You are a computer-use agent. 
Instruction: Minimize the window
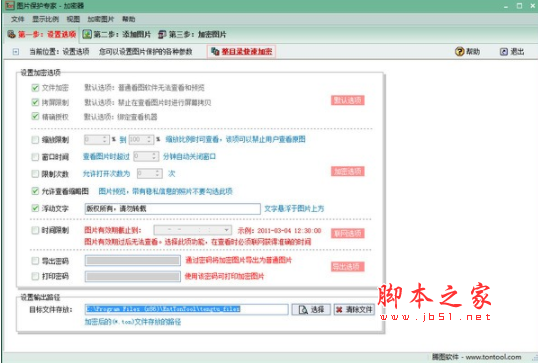click(506, 7)
